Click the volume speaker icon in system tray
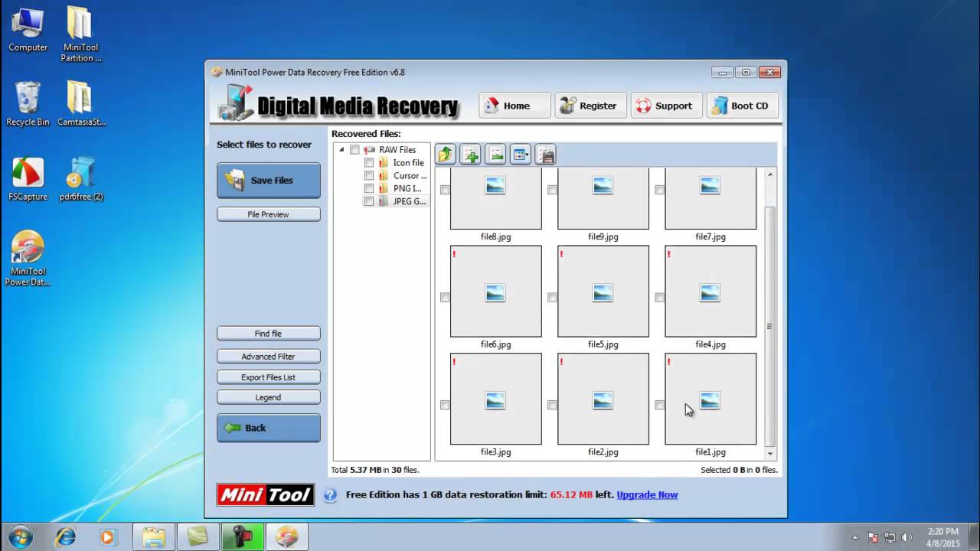 (x=907, y=537)
